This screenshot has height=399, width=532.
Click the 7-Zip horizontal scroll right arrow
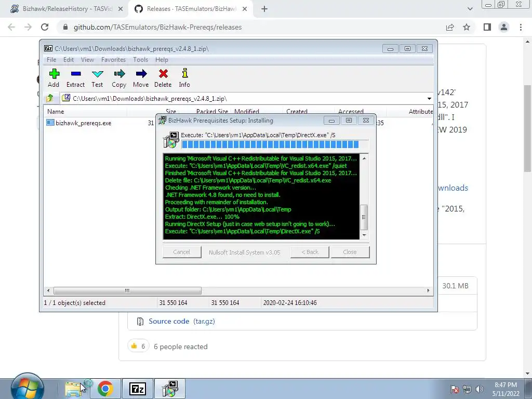pos(428,290)
